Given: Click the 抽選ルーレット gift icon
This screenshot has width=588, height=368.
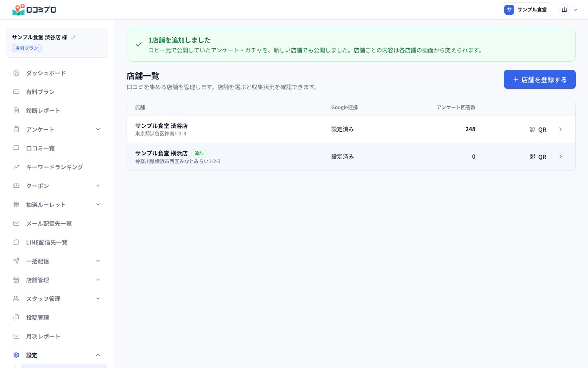Looking at the screenshot, I should [16, 204].
